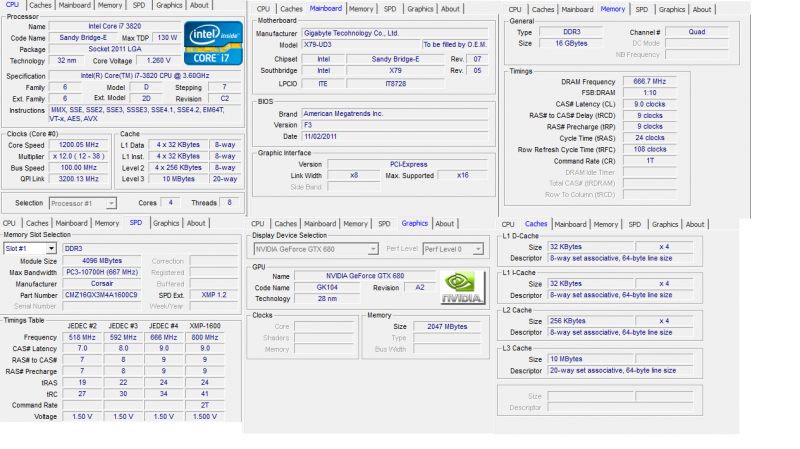Screen dimensions: 800x449
Task: Go to Graphics tab in the Memory Slot Selection window
Action: [x=166, y=223]
